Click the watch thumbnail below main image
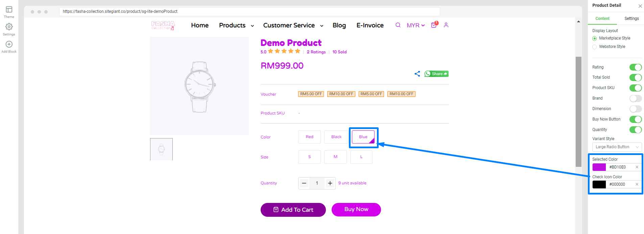Screen dimensions: 644x234 [162, 149]
